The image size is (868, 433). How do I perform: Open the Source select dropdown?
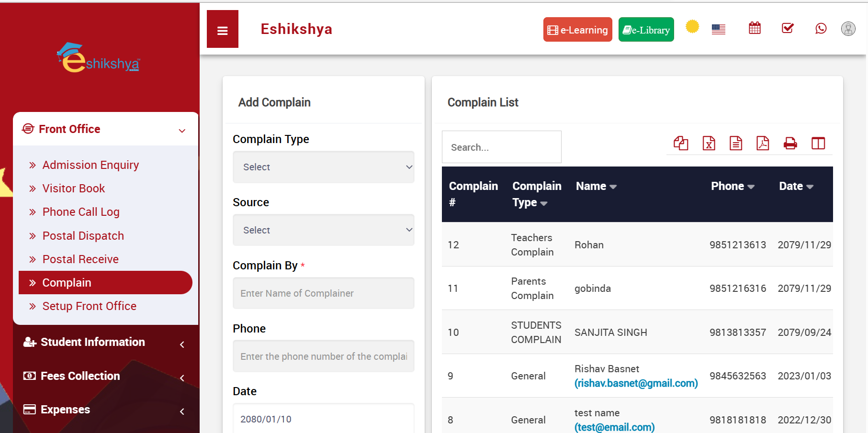(323, 230)
